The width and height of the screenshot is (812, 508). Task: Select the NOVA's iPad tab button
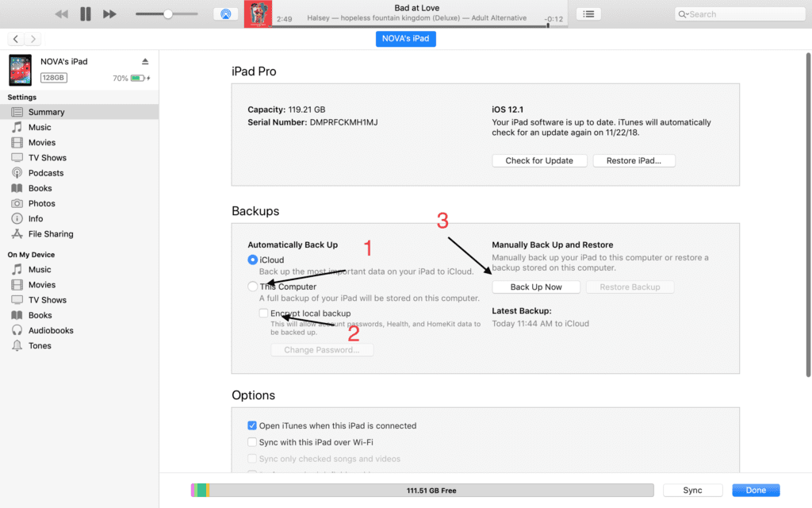406,39
